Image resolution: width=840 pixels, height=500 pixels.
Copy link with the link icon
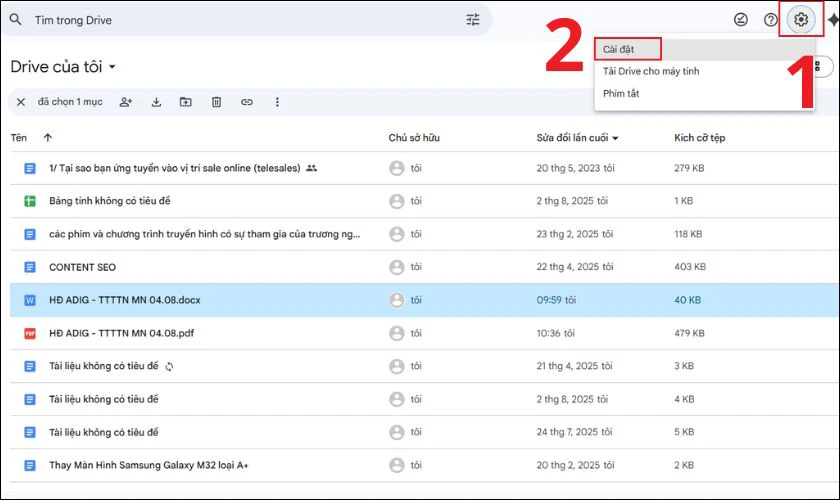246,102
